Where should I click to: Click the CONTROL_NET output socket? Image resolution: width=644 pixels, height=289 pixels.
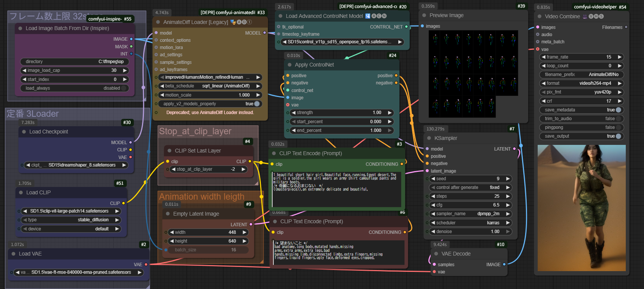pos(406,27)
